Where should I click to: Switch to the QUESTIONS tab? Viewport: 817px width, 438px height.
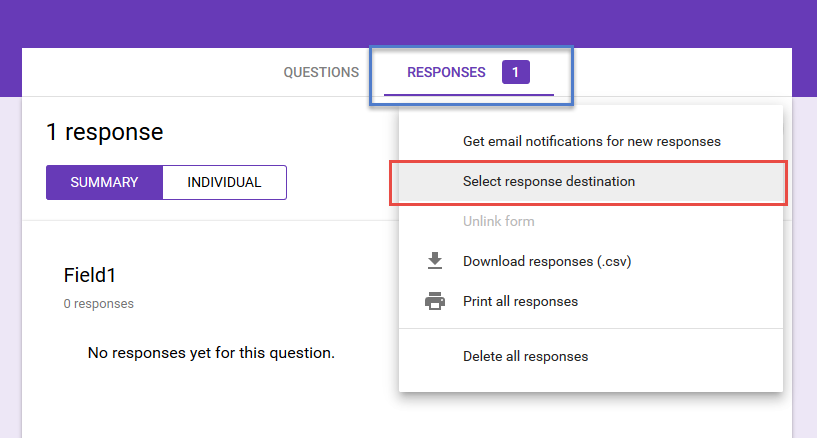coord(321,72)
